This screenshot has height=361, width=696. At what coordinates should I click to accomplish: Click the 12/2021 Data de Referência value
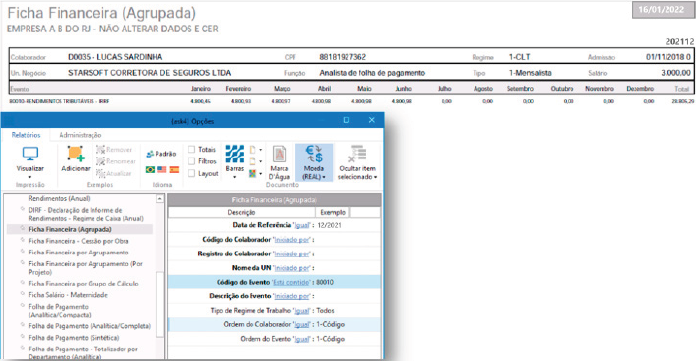coord(329,225)
